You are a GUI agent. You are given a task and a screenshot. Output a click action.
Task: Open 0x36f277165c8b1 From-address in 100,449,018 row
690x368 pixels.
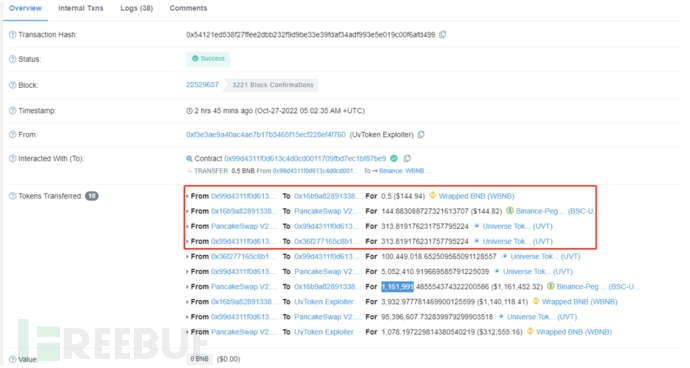tap(244, 256)
